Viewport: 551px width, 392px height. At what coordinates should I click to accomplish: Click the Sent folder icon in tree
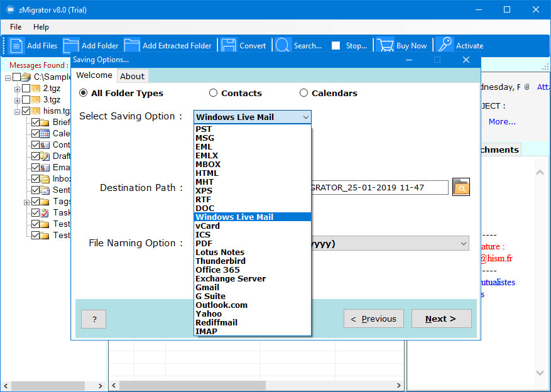(45, 190)
